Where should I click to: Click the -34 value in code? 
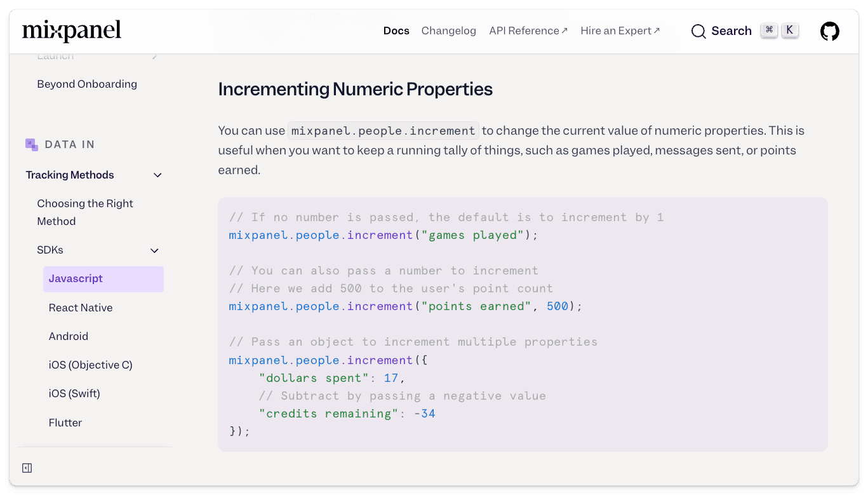tap(424, 414)
